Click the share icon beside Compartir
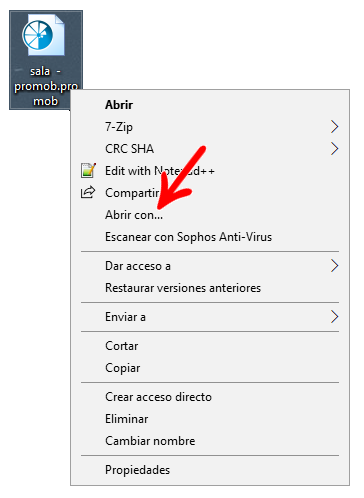The width and height of the screenshot is (364, 498). 88,192
